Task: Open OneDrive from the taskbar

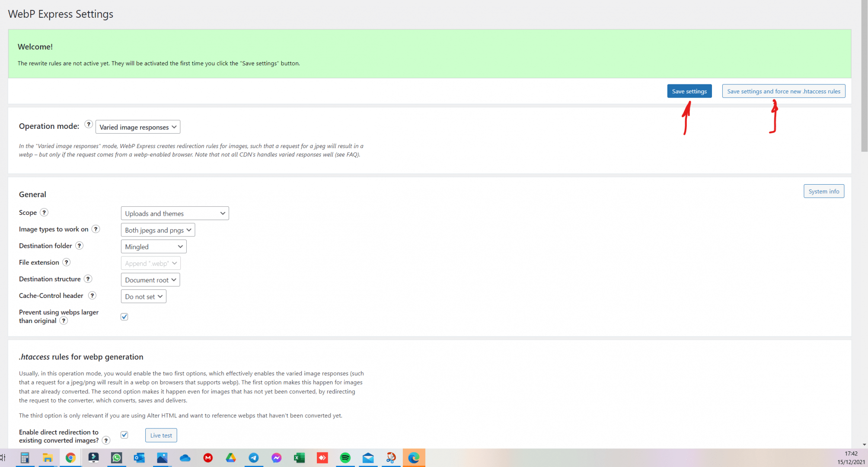Action: 185,457
